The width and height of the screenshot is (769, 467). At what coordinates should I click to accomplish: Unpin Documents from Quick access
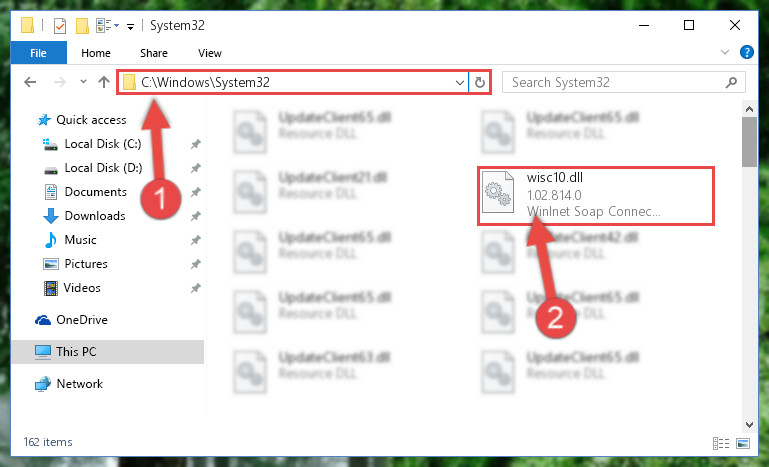pos(195,192)
